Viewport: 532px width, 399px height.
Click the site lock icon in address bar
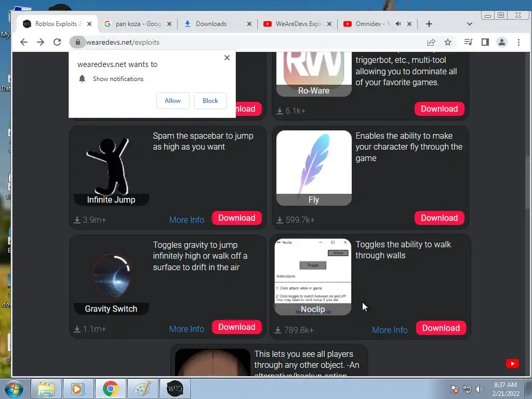pos(78,42)
